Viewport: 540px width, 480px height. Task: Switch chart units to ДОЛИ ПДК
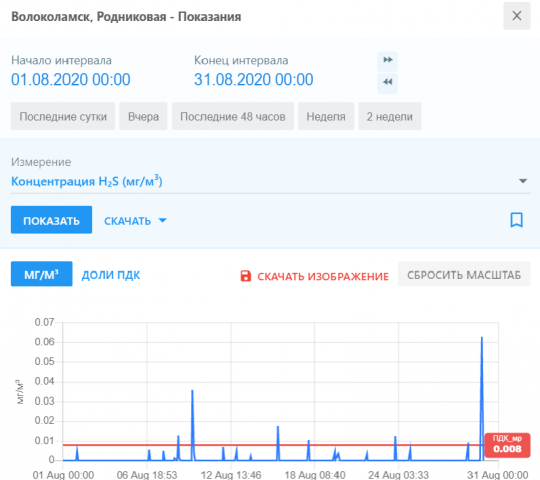pyautogui.click(x=111, y=275)
